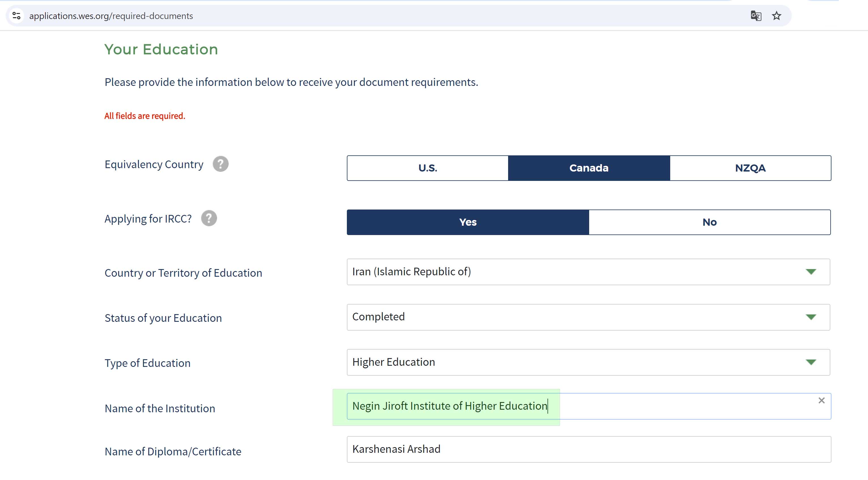Click the Name of Diploma/Certificate input field
Viewport: 868px width, 480px height.
[589, 449]
